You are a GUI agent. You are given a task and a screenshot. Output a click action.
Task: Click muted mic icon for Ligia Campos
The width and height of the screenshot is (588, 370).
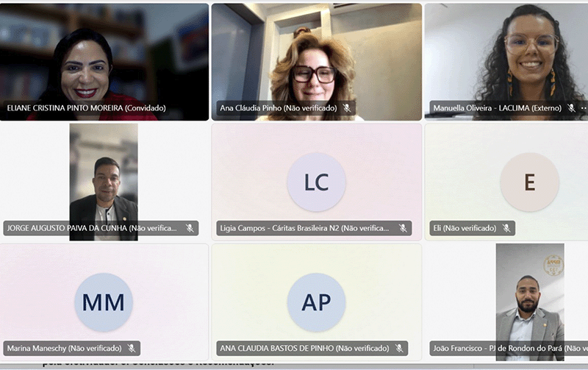(x=403, y=228)
